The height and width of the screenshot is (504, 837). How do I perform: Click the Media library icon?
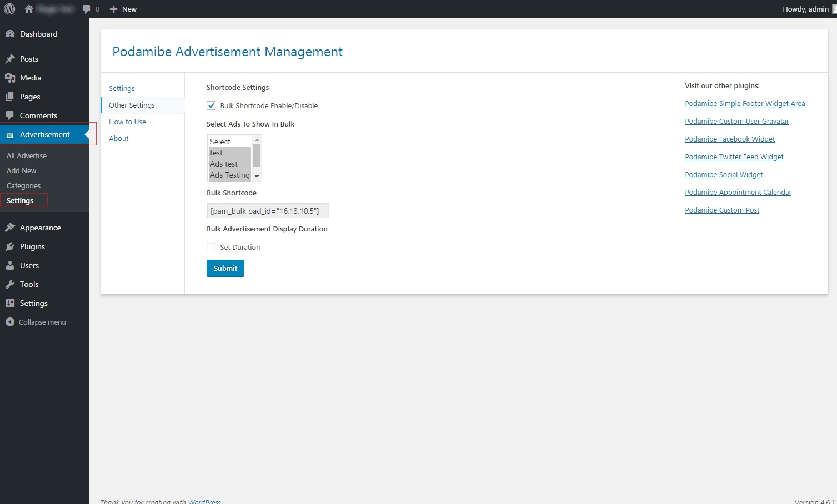pos(10,78)
